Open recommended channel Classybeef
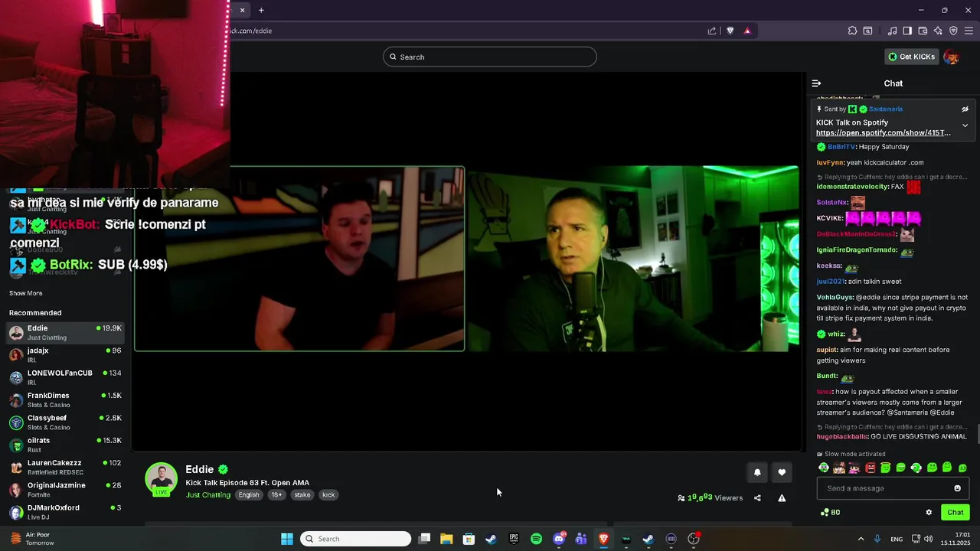980x551 pixels. pyautogui.click(x=66, y=422)
